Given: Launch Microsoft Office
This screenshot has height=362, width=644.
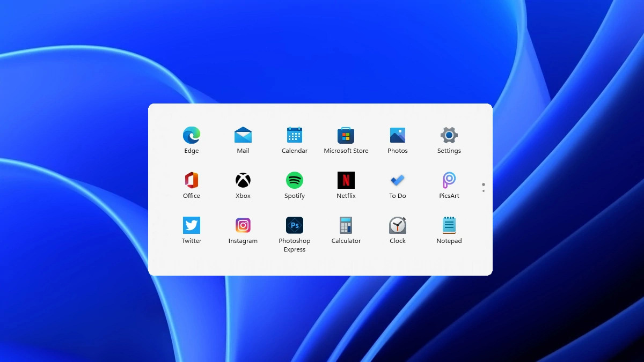Looking at the screenshot, I should tap(191, 181).
